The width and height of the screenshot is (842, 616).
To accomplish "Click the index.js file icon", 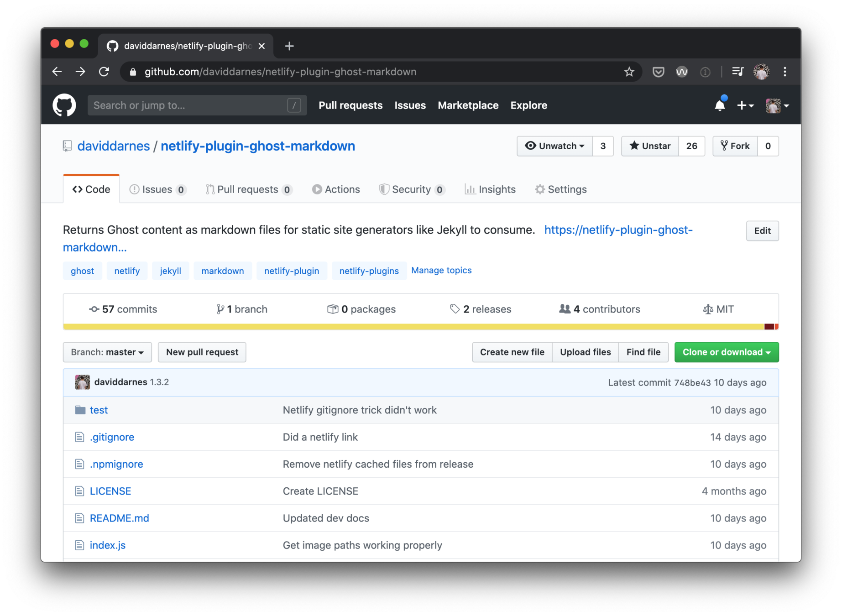I will (80, 545).
